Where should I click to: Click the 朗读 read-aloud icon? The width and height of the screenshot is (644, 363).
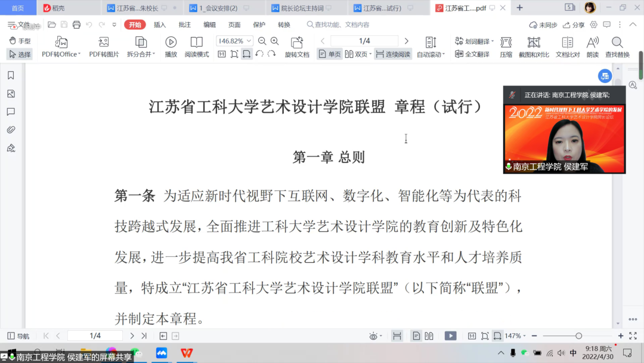click(592, 42)
